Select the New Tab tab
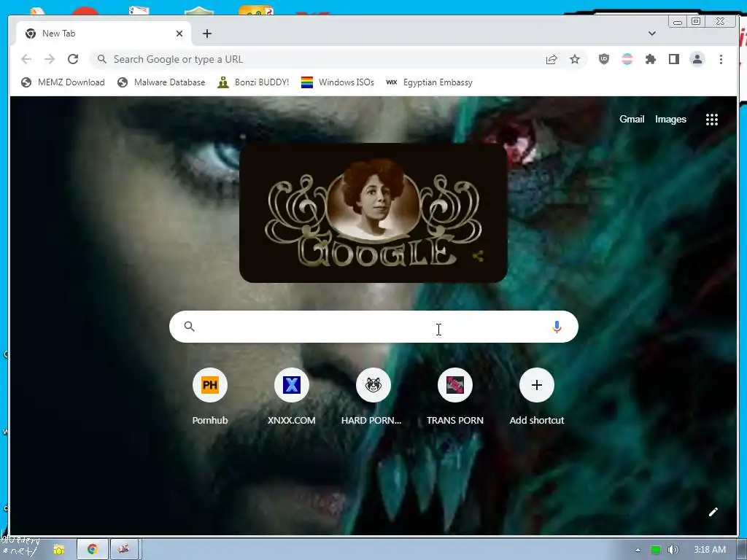The image size is (747, 560). 103,34
